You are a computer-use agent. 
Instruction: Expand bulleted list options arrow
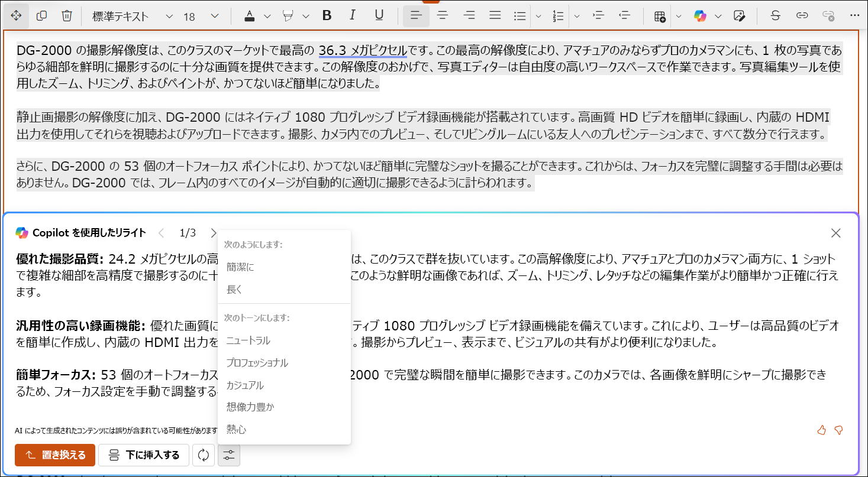(538, 16)
